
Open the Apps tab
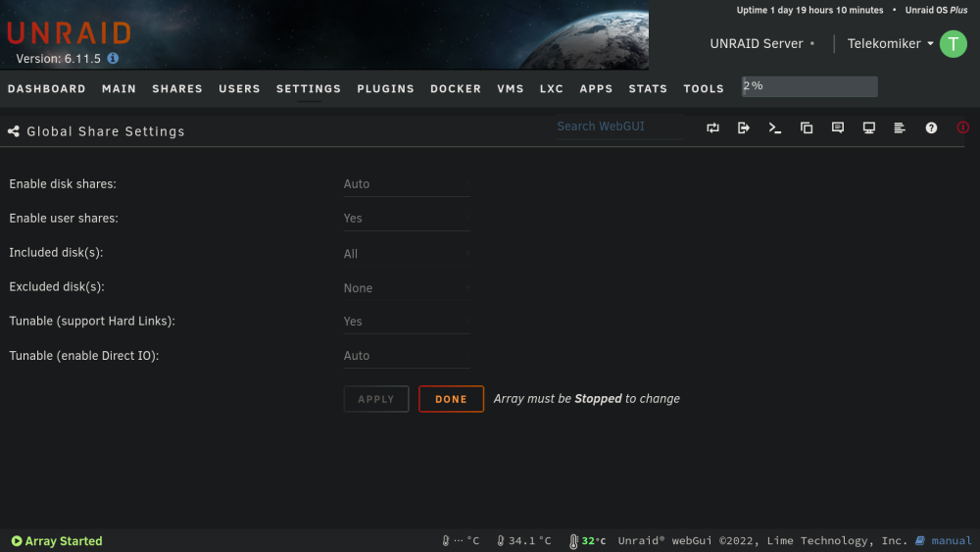point(596,89)
